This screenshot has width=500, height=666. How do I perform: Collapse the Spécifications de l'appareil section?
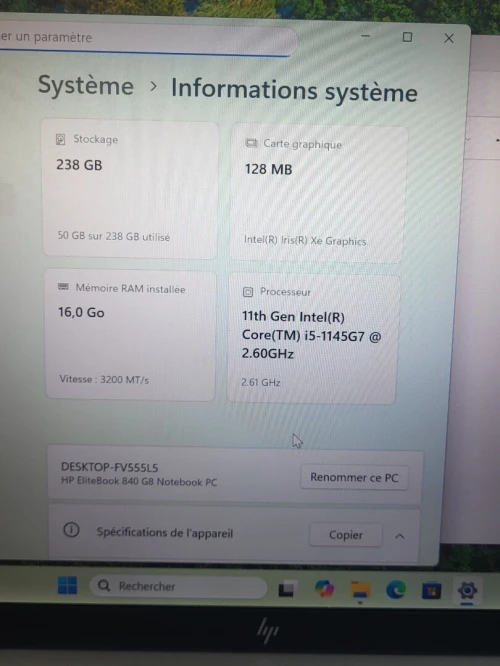pos(399,536)
